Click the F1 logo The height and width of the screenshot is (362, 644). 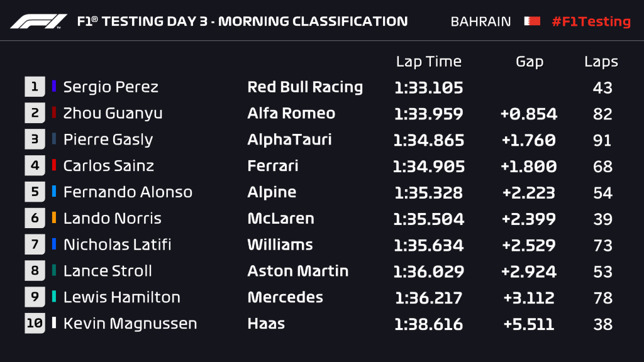(38, 21)
